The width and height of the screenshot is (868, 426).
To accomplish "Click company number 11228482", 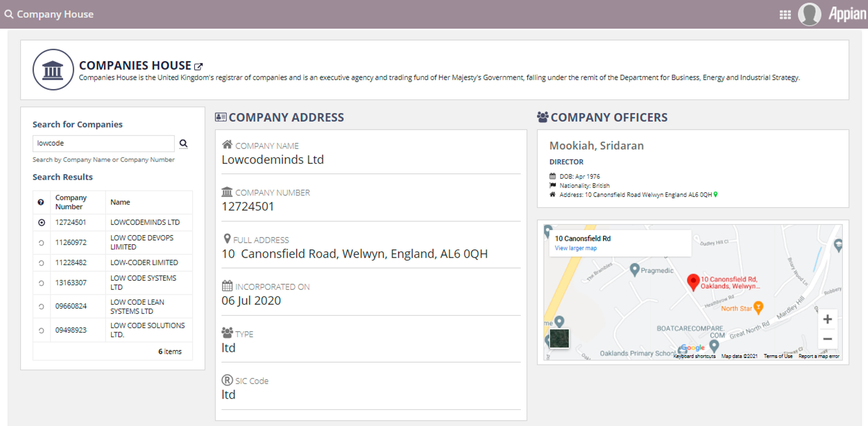I will [71, 263].
